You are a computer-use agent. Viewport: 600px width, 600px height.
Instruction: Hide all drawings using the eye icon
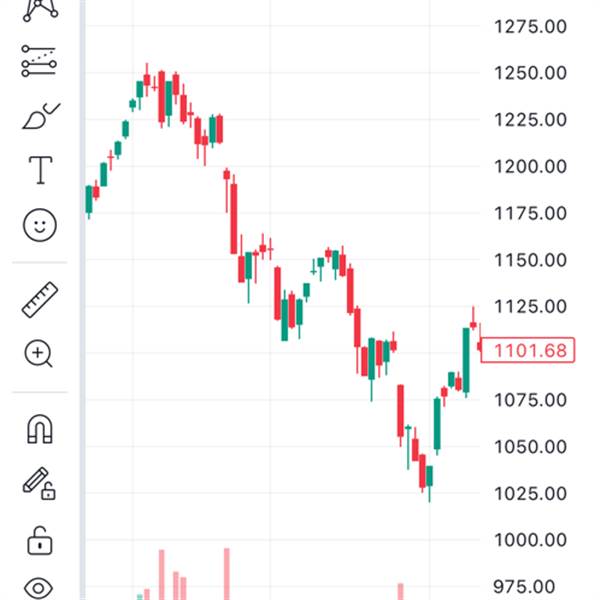(x=40, y=588)
